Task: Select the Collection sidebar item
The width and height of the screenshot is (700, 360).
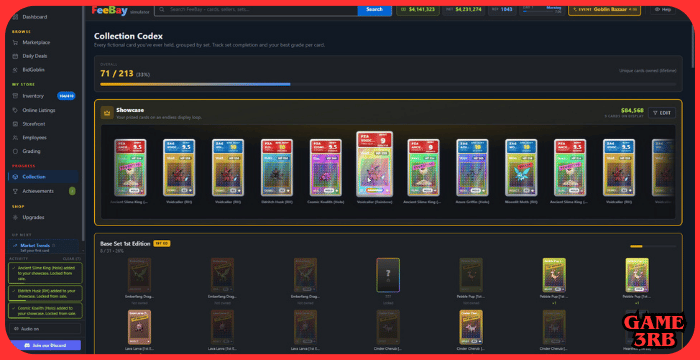Action: click(43, 177)
